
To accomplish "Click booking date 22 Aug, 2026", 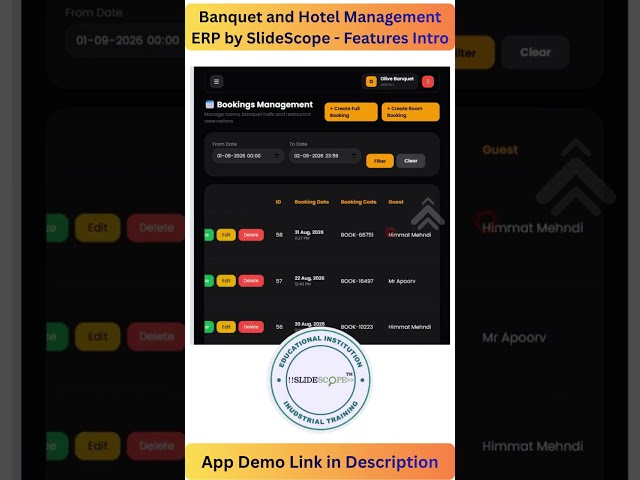I will [x=309, y=278].
